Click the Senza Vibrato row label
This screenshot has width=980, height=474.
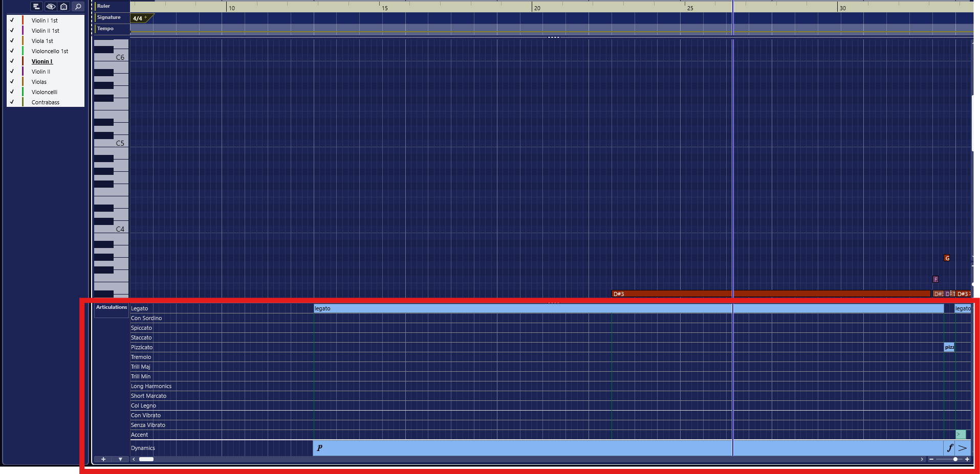148,425
